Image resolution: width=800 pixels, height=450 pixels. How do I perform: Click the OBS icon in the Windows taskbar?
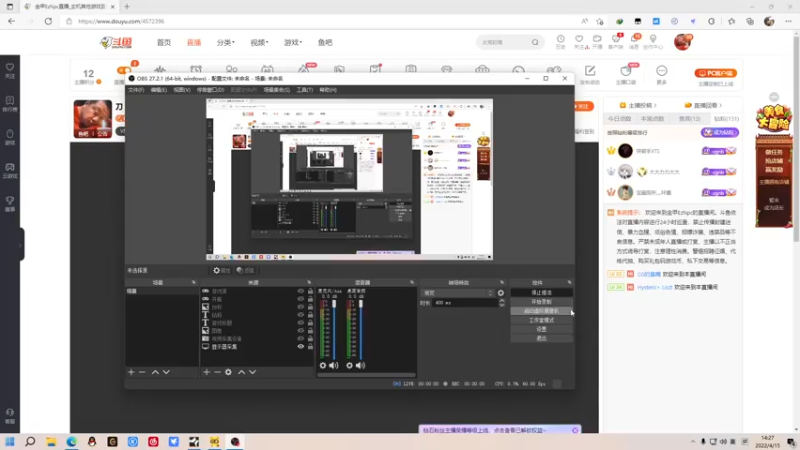235,441
